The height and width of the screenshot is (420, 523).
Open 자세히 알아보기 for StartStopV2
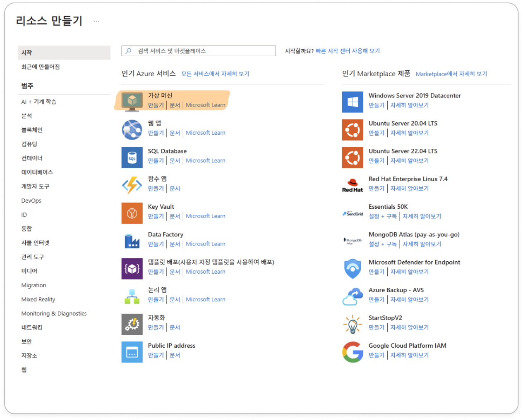(410, 327)
